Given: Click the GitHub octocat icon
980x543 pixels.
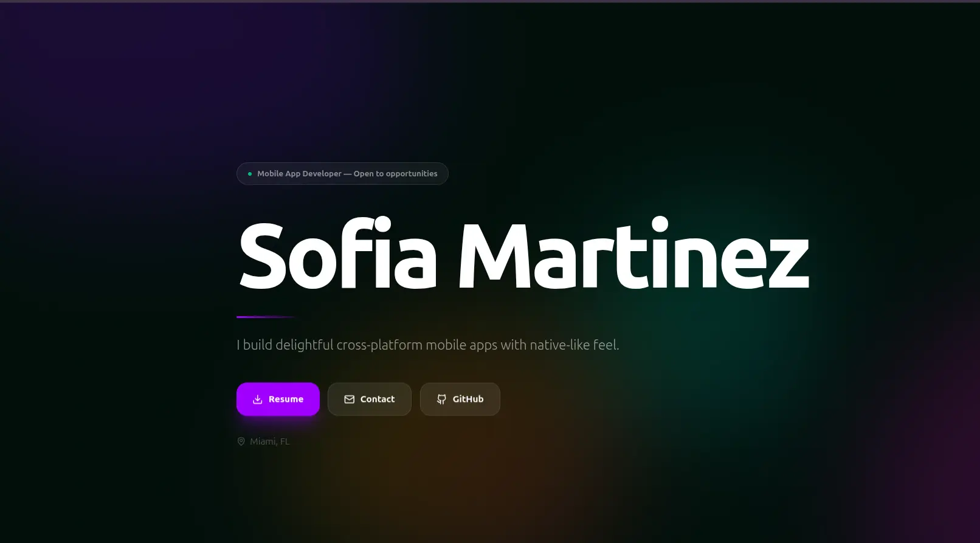Looking at the screenshot, I should click(x=441, y=399).
